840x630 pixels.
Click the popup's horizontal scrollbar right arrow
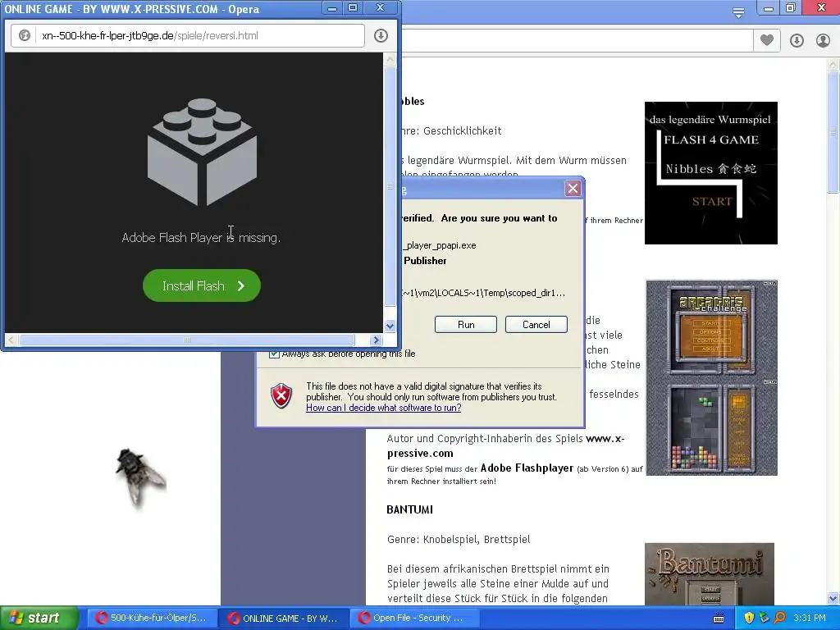[x=376, y=340]
